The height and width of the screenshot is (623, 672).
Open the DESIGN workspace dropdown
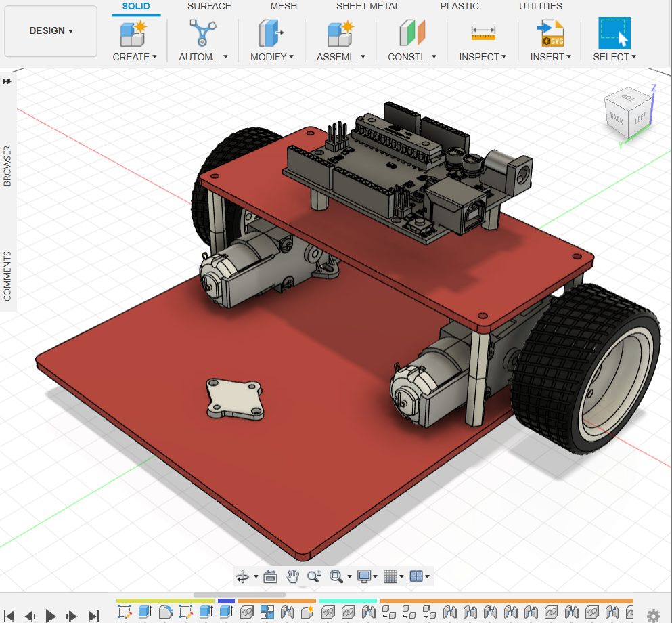click(x=51, y=31)
